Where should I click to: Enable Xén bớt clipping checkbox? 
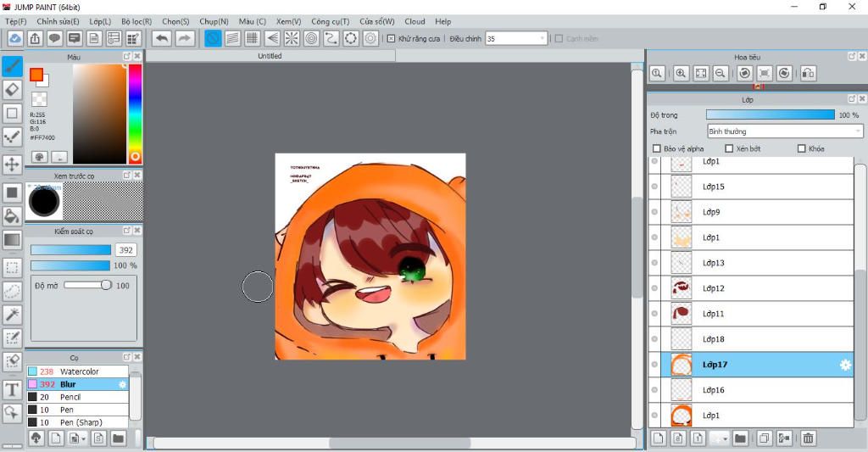[x=729, y=148]
